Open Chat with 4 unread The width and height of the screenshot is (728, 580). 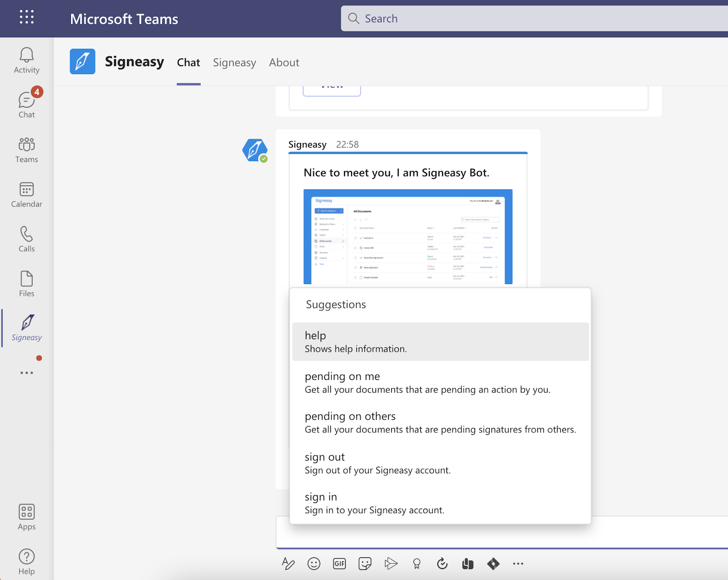click(x=26, y=104)
